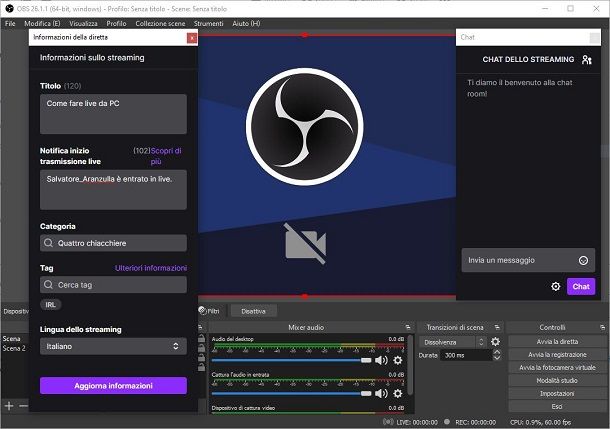Click the OBS logo in the title bar

[9, 9]
